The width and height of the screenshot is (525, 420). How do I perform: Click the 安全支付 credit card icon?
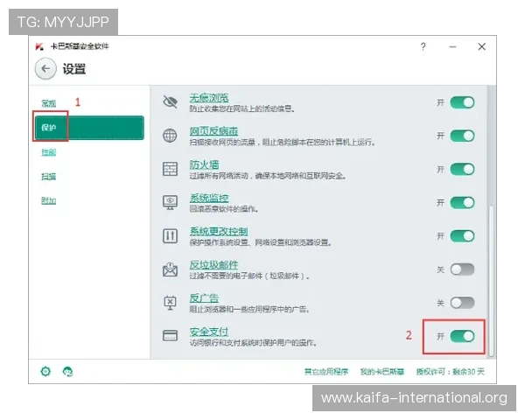[x=170, y=335]
